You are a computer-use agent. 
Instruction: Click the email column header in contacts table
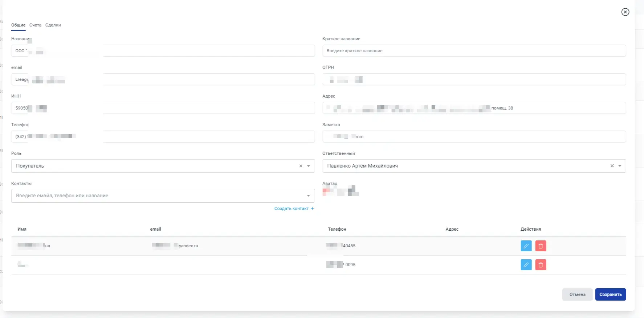(155, 229)
